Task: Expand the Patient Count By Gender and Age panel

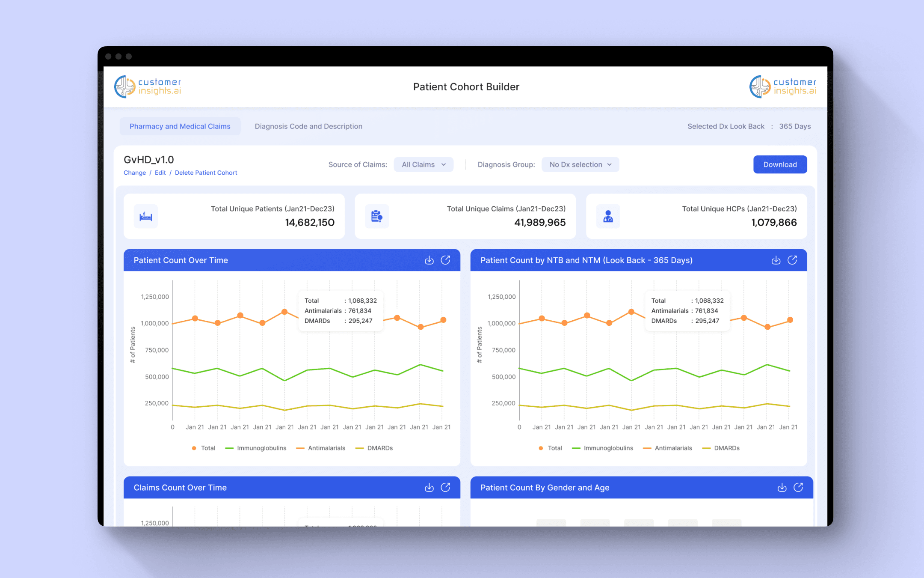Action: 798,488
